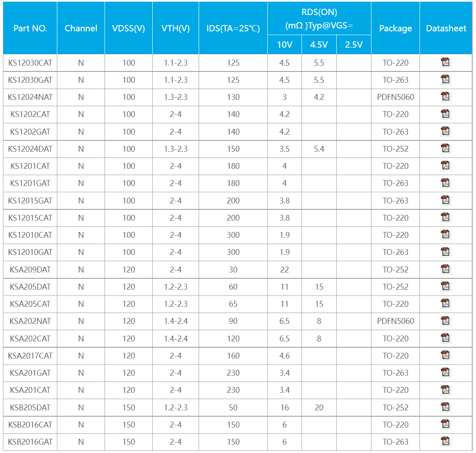Select the KSA205CAT part number
Screen dimensions: 476x453
tap(30, 304)
